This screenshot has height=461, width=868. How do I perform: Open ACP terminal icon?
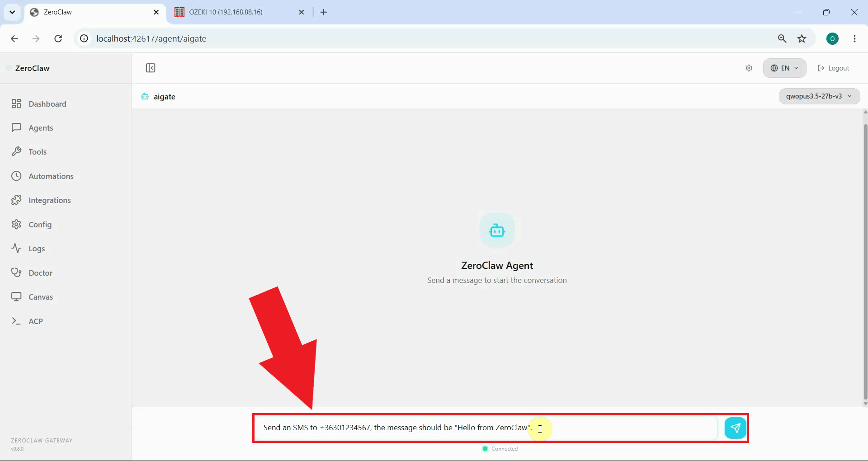click(16, 321)
